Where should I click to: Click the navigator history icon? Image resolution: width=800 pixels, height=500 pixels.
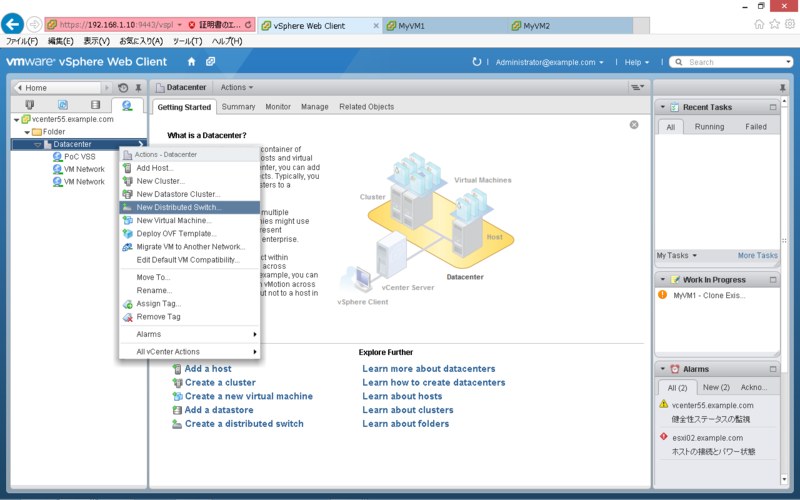point(123,88)
